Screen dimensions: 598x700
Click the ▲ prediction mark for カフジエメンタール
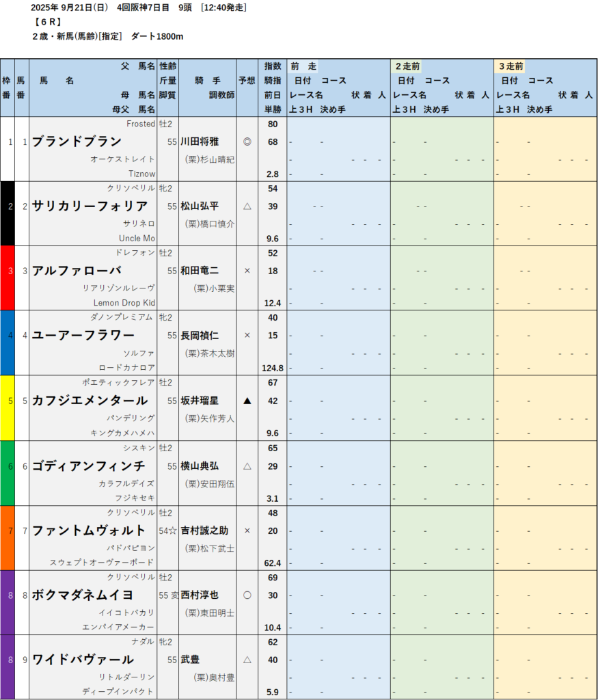coord(247,401)
